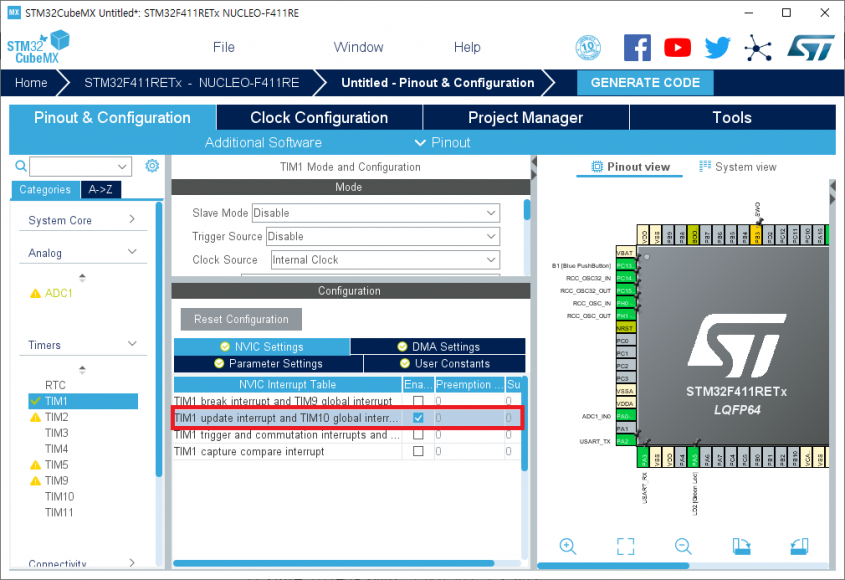This screenshot has height=580, width=845.
Task: Click GENERATE CODE button
Action: click(x=645, y=82)
